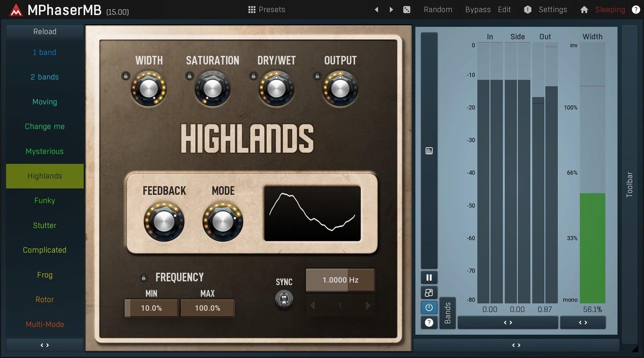Flip the Sync toggle switch
The image size is (644, 358).
pyautogui.click(x=284, y=298)
